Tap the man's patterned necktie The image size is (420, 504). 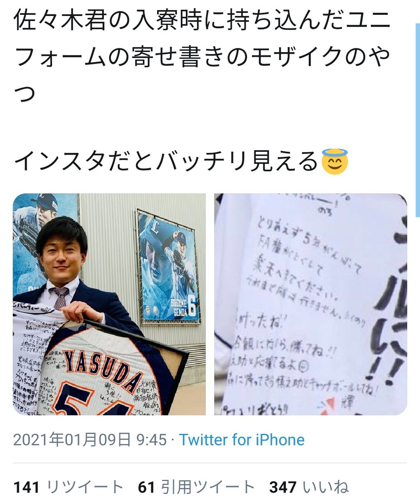click(x=59, y=298)
